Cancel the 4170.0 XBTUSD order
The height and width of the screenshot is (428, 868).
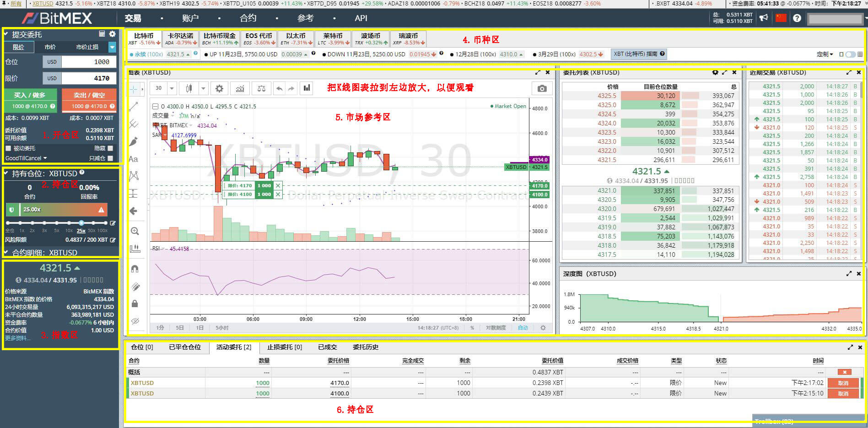[x=843, y=383]
